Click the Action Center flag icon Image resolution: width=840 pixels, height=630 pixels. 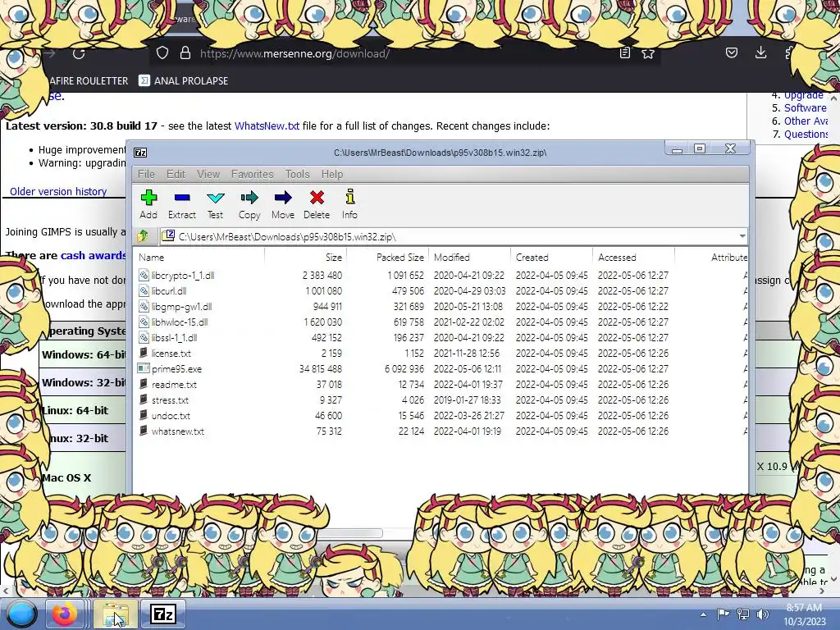click(723, 614)
